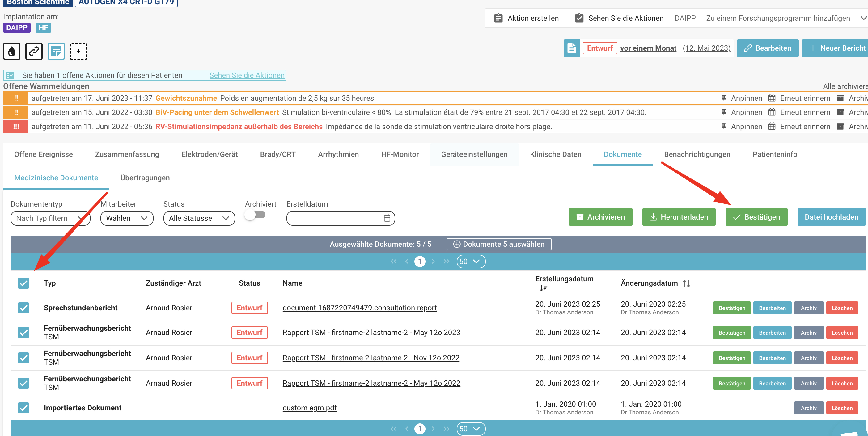868x436 pixels.
Task: Open the Alle Statusse dropdown
Action: coord(199,218)
